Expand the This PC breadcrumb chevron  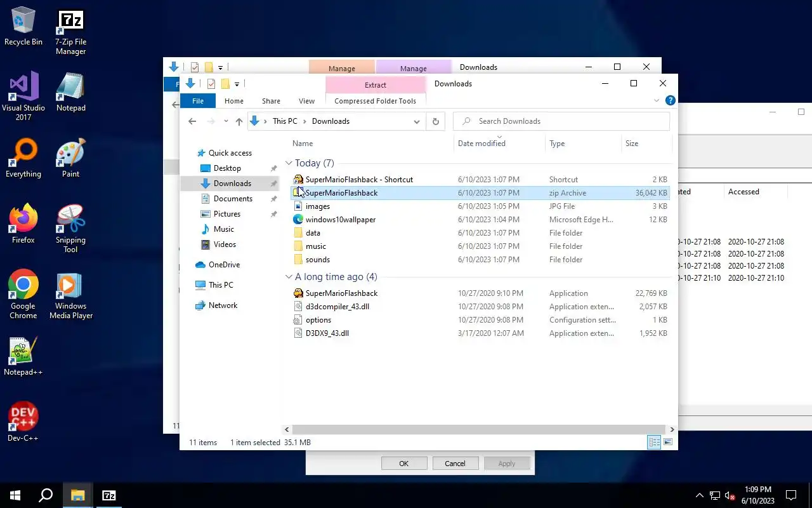pos(304,121)
